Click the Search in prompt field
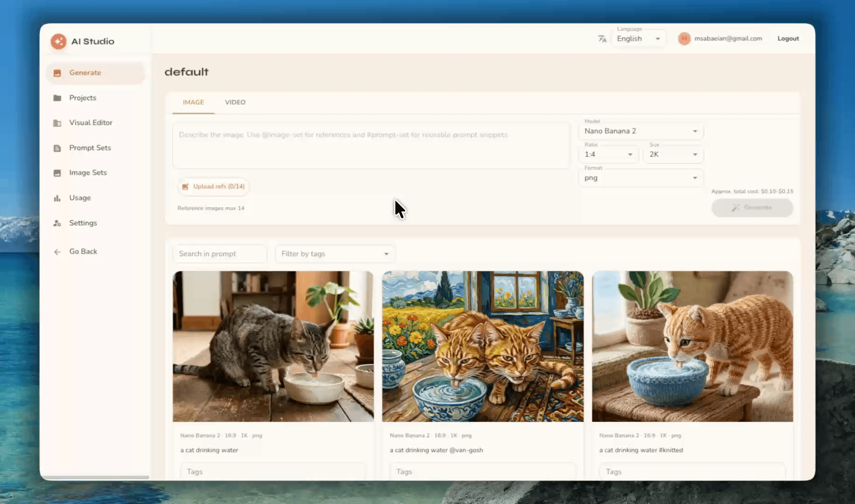 (219, 254)
